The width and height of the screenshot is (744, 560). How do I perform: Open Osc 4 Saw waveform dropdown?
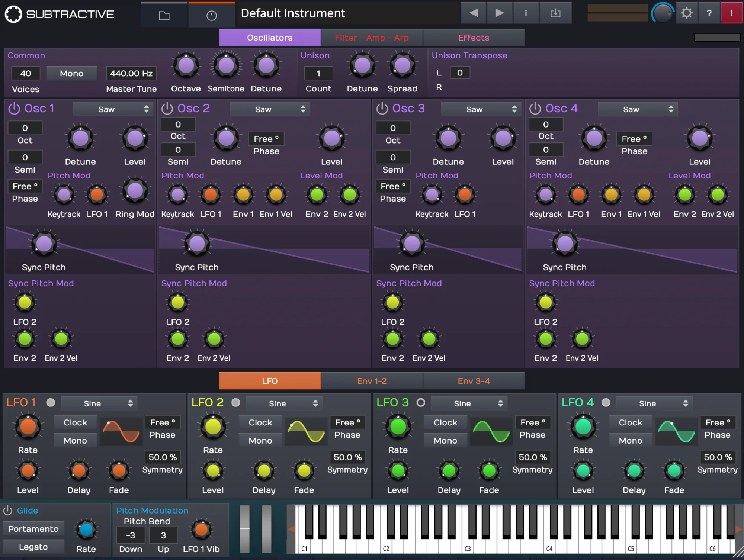(x=638, y=109)
